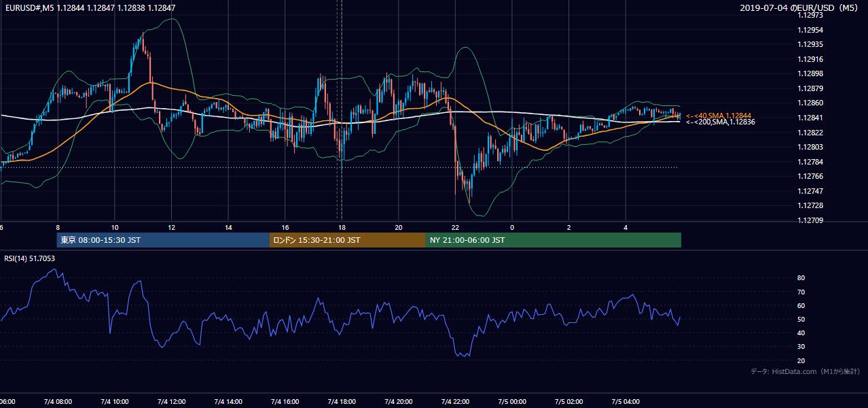Click price axis label 1.12803

coord(810,148)
